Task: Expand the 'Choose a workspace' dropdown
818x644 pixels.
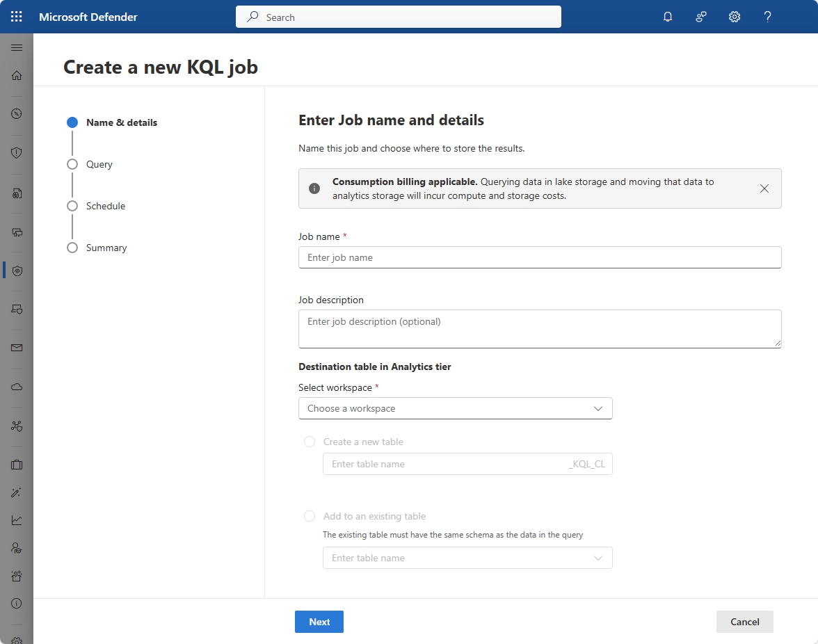Action: click(455, 408)
